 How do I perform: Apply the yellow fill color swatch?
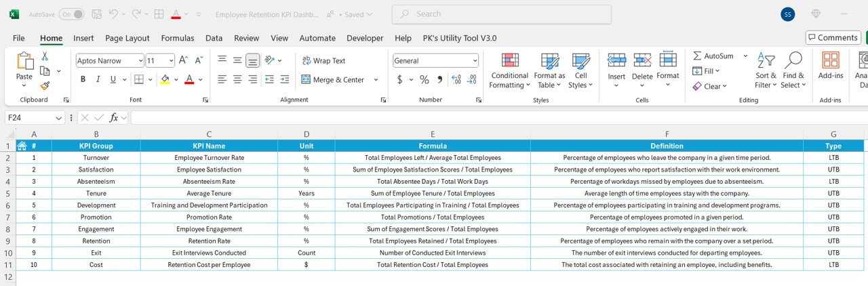tap(165, 79)
